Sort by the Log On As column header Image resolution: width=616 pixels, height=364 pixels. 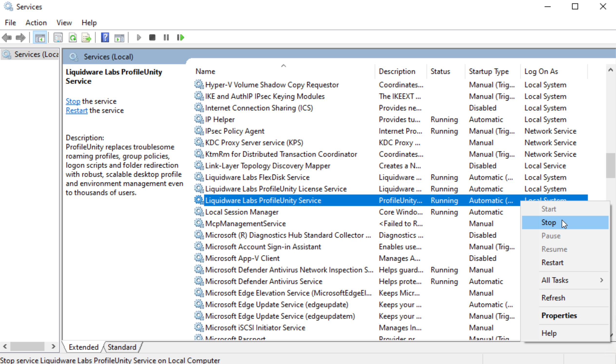[554, 71]
